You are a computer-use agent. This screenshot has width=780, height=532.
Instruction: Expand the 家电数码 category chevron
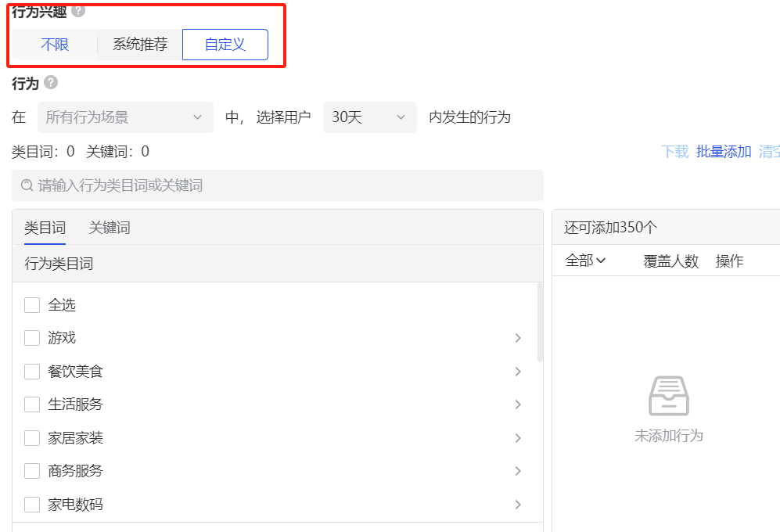coord(518,505)
